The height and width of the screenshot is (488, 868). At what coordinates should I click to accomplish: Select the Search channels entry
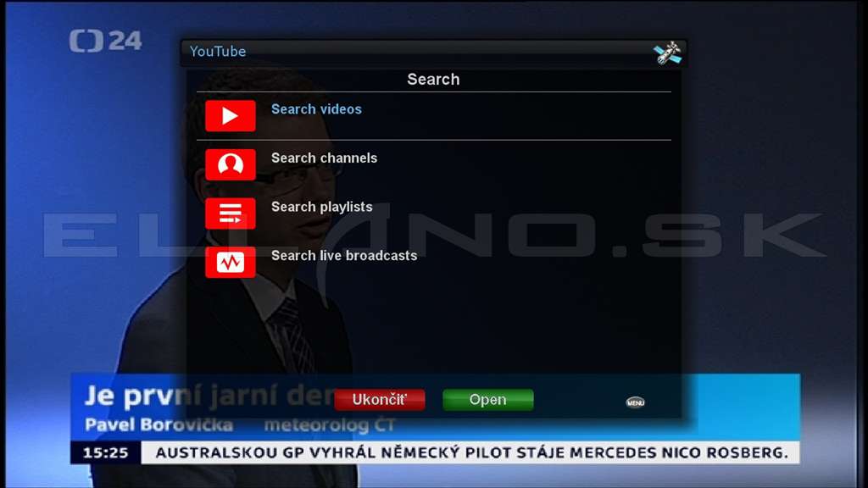click(x=433, y=164)
